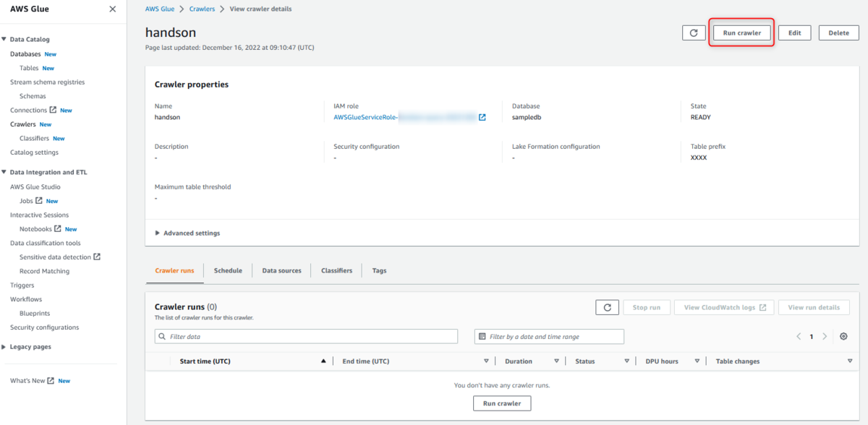868x425 pixels.
Task: Type in the Filter data search field
Action: click(306, 337)
